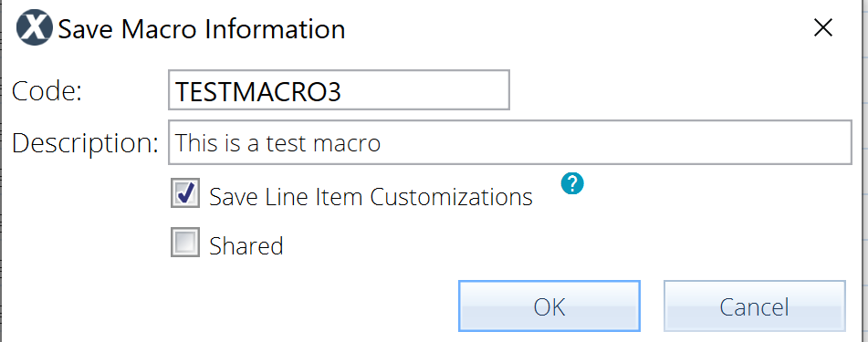868x342 pixels.
Task: Click the Xactimate logo icon in the title bar
Action: tap(35, 29)
